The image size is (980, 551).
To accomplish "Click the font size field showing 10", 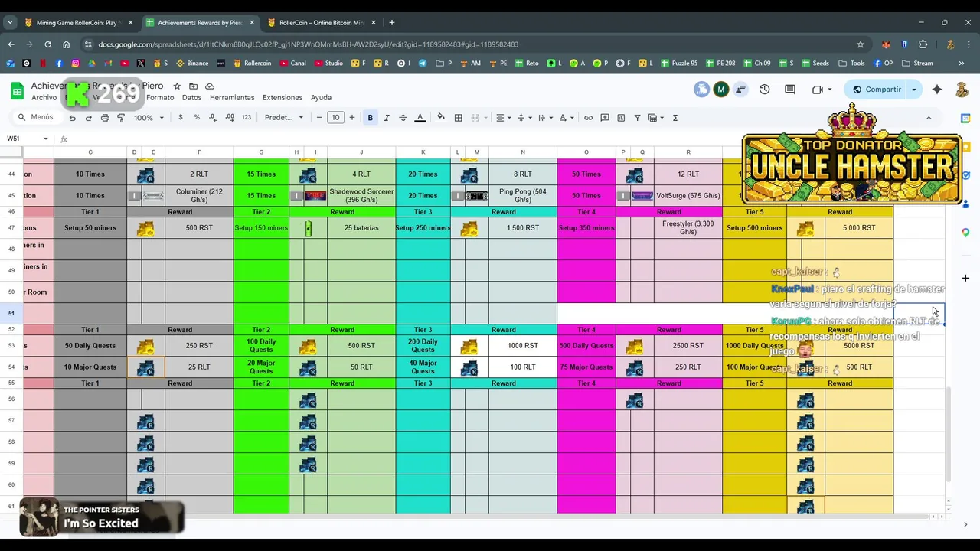I will tap(335, 118).
